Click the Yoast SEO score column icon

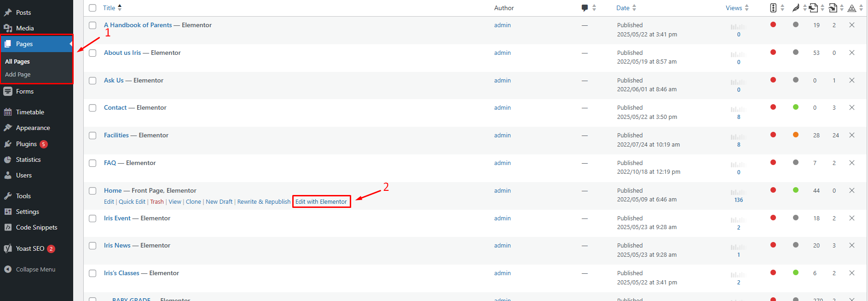pos(773,8)
